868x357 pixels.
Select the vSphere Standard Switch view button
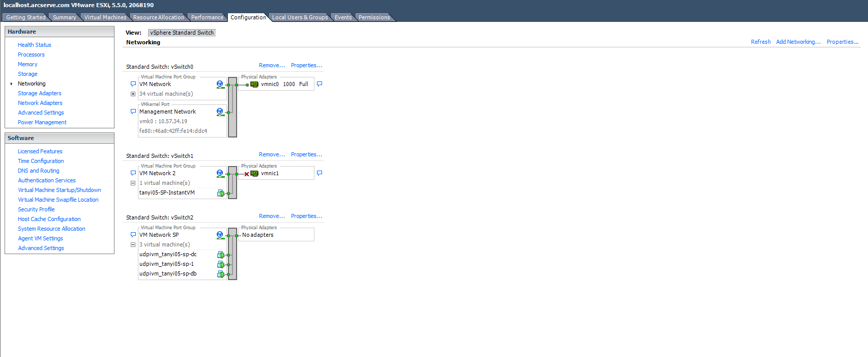[x=182, y=33]
